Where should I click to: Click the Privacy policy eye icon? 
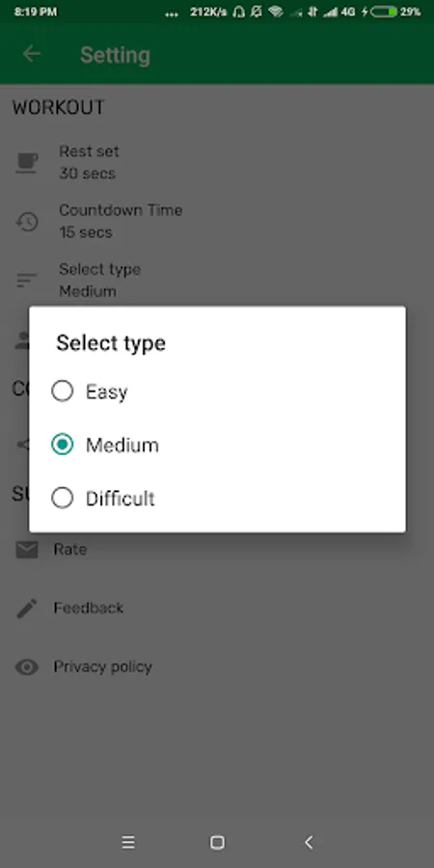(x=27, y=666)
